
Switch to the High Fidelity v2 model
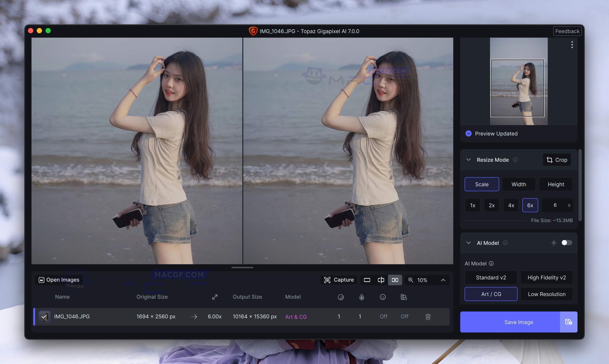546,277
